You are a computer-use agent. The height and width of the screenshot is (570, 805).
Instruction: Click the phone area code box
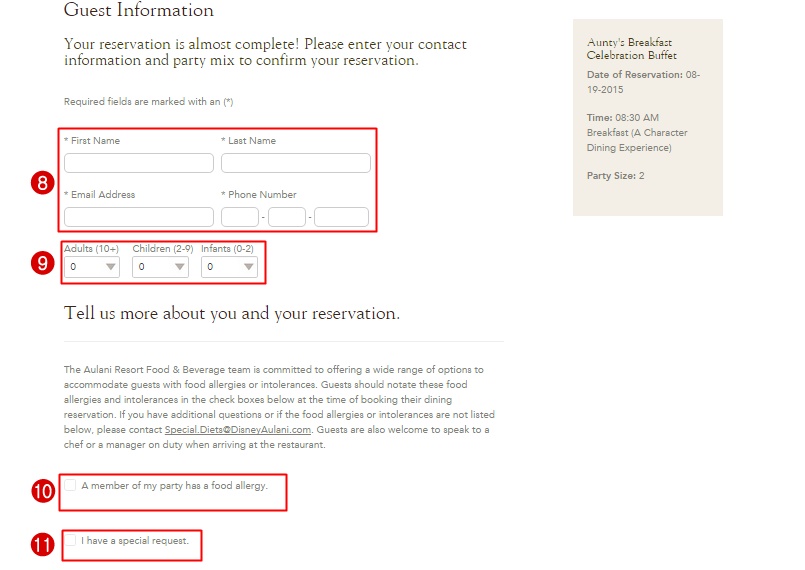point(240,217)
